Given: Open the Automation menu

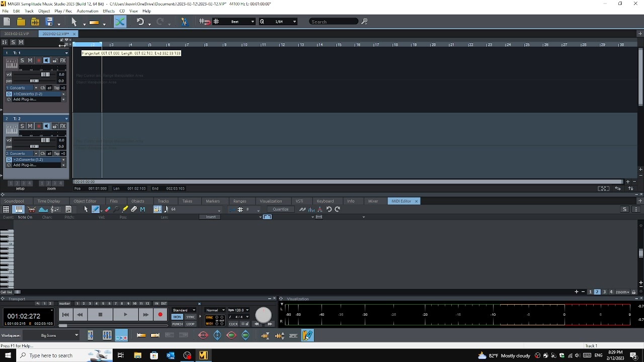Looking at the screenshot, I should (87, 11).
